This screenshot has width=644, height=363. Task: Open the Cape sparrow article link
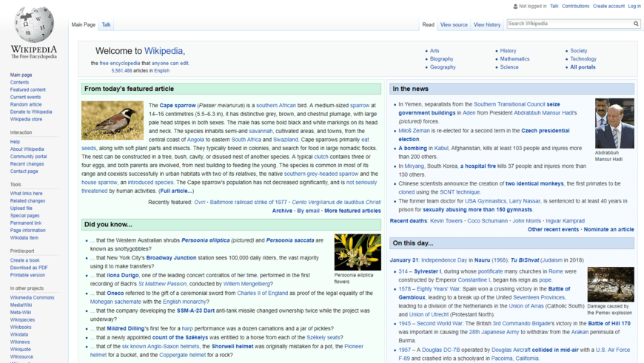178,106
